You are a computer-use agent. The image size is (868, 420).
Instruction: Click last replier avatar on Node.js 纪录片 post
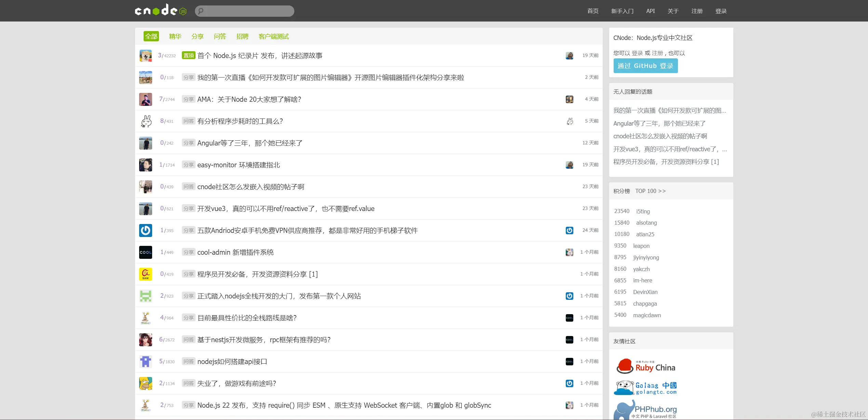click(569, 56)
